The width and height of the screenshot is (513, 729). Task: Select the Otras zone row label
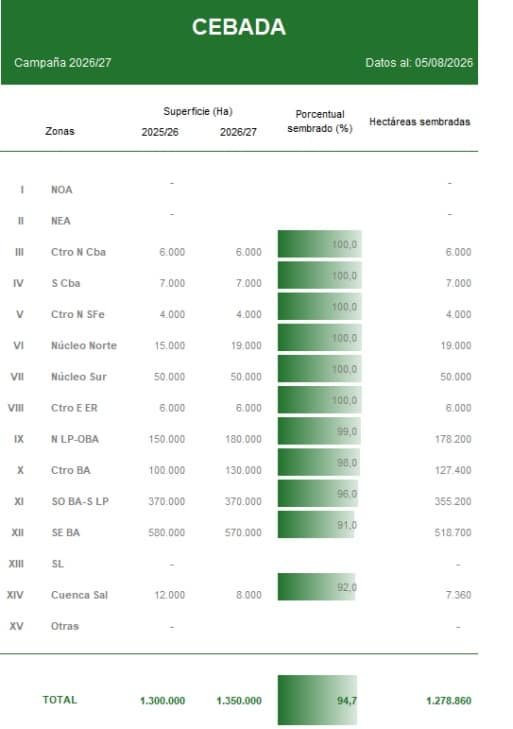click(65, 626)
